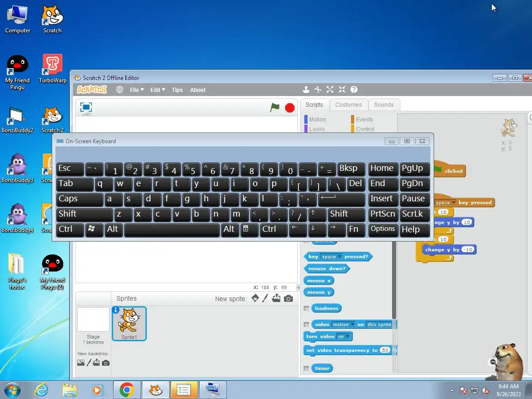Viewport: 532px width, 399px height.
Task: Open About from the menu bar
Action: 198,90
